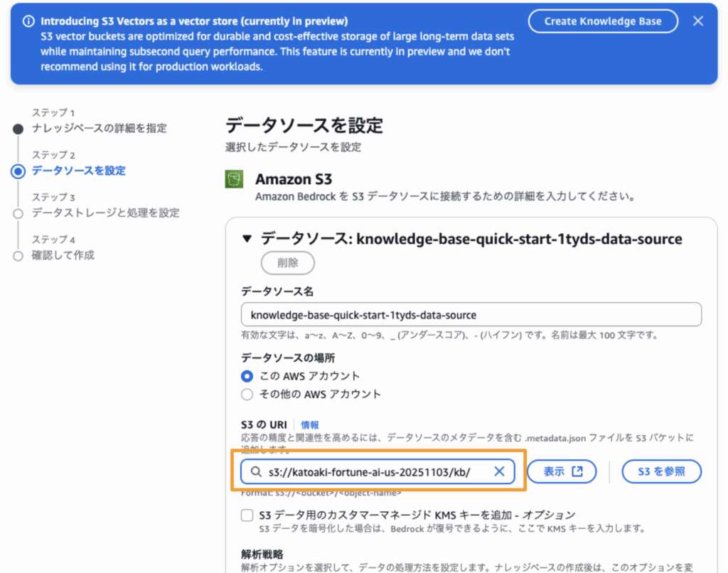This screenshot has width=728, height=573.
Task: Enable the customer managed KMS key checkbox
Action: tap(247, 515)
